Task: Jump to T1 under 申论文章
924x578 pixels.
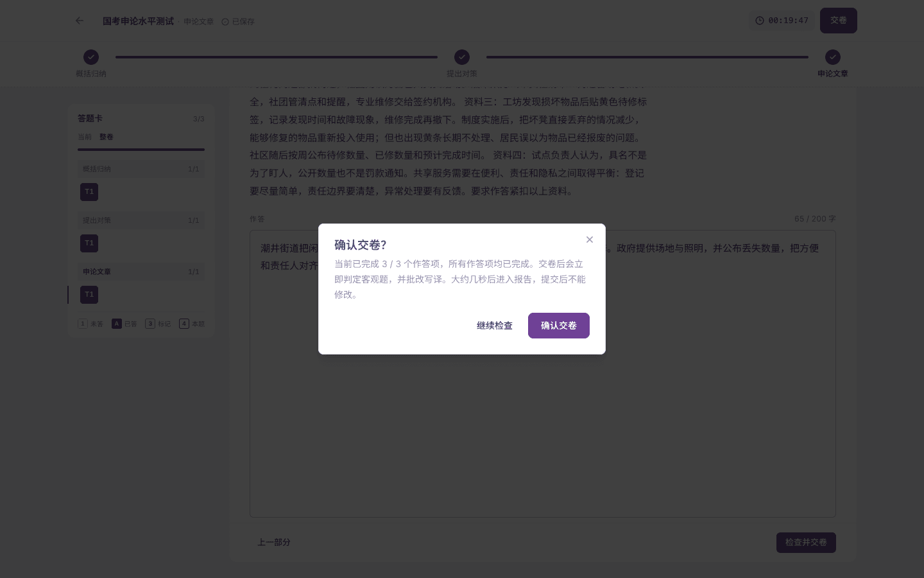Action: point(89,295)
